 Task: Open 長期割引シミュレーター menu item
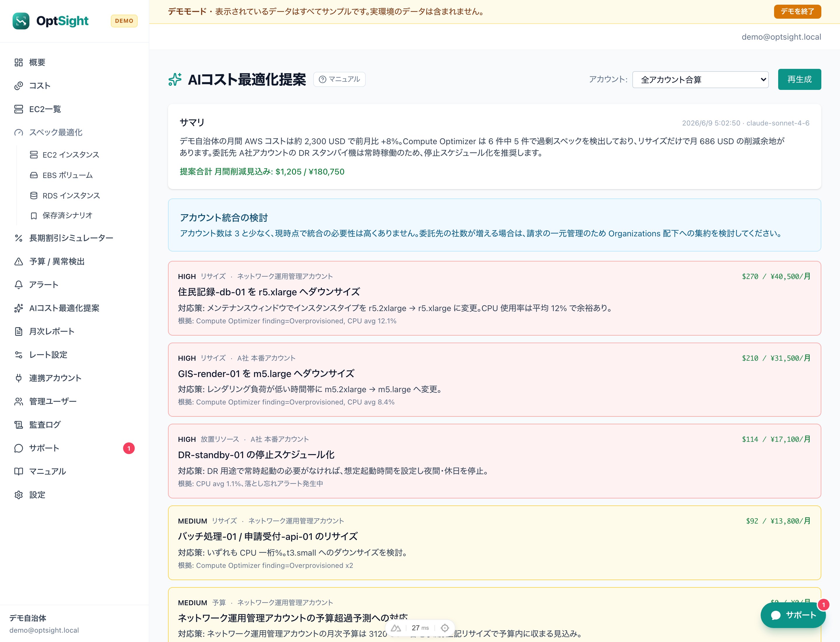click(x=74, y=238)
